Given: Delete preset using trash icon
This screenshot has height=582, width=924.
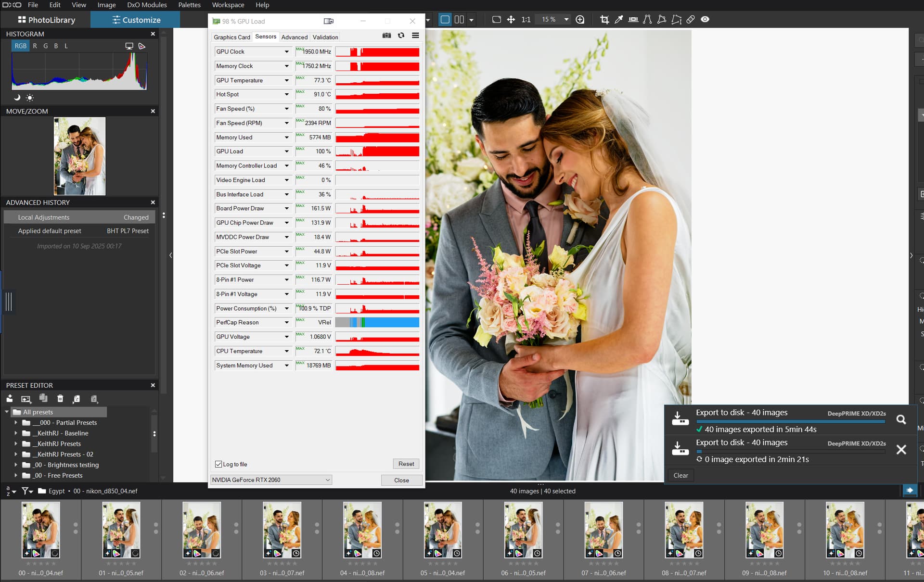Looking at the screenshot, I should (60, 399).
